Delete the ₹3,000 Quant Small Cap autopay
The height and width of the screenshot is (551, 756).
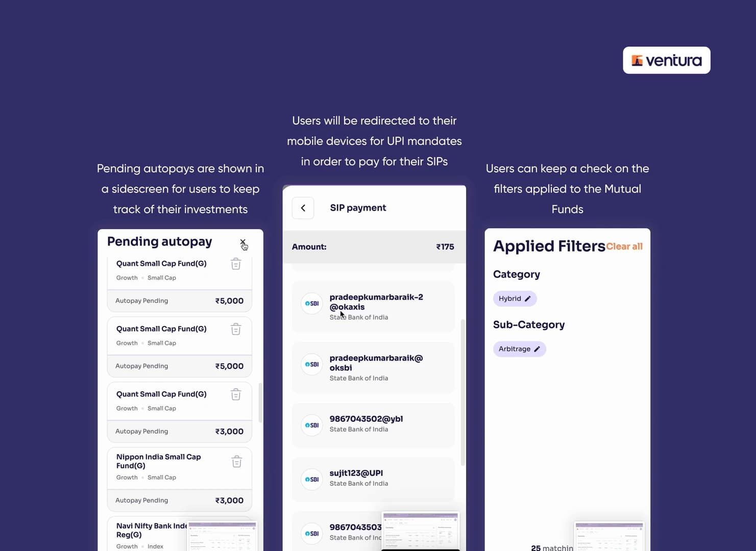pyautogui.click(x=236, y=394)
